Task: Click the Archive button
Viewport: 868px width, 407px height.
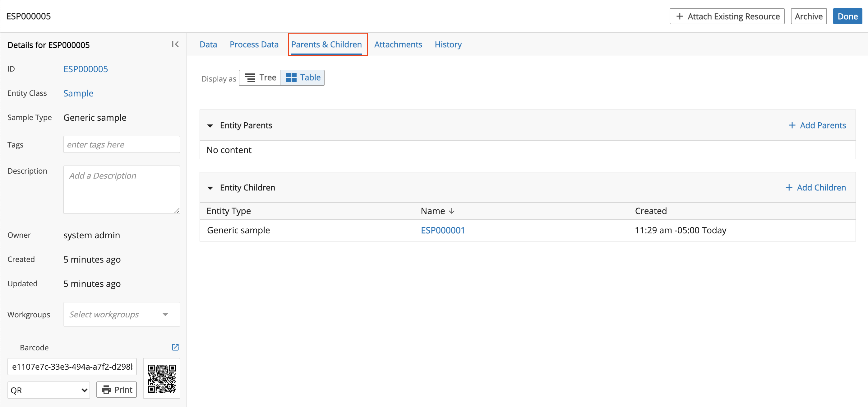Action: (808, 16)
